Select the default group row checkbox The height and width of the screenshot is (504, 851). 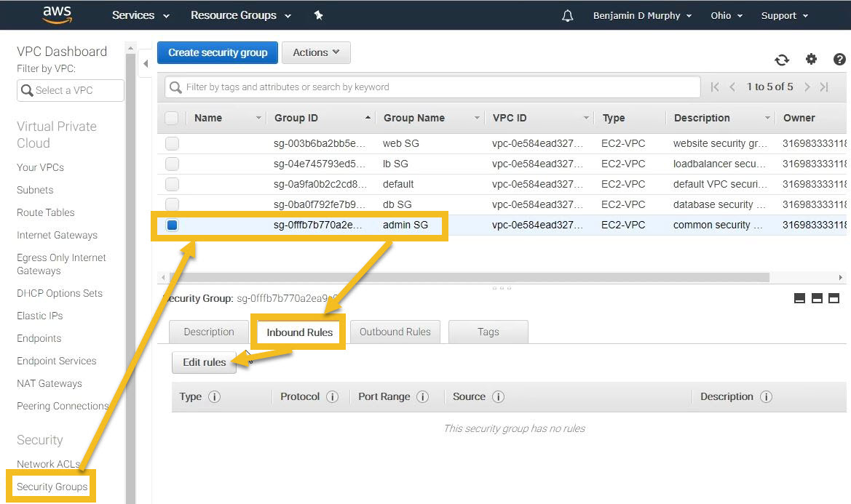tap(172, 184)
